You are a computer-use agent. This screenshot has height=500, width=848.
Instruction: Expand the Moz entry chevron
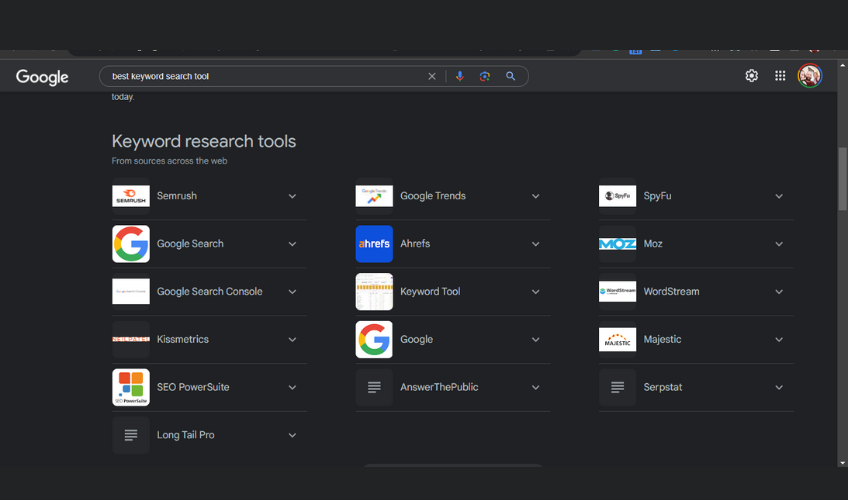pyautogui.click(x=779, y=244)
